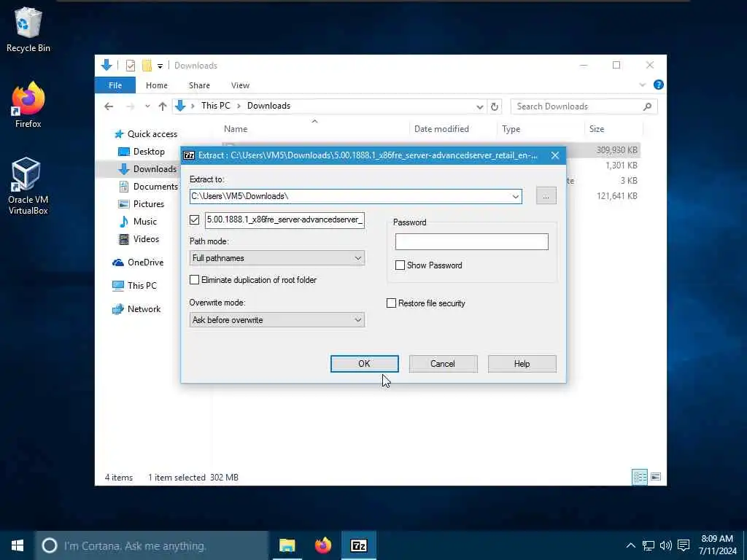Image resolution: width=747 pixels, height=560 pixels.
Task: Click the New Folder quick access toolbar icon
Action: [x=147, y=65]
